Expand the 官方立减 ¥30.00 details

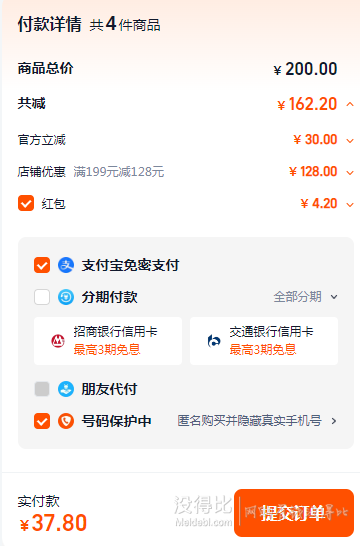(350, 141)
